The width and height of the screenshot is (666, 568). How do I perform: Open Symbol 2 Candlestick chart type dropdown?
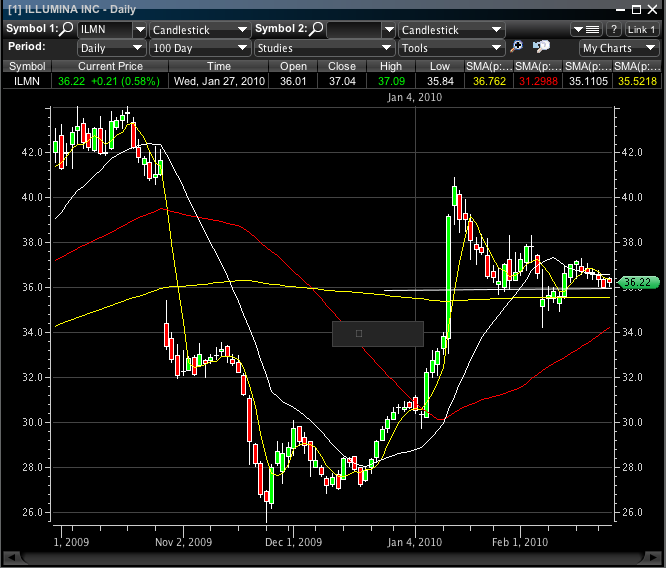pyautogui.click(x=451, y=30)
